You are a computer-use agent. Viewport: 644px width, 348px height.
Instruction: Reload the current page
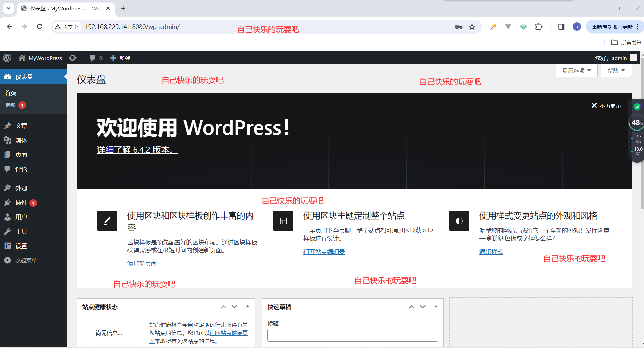click(x=39, y=27)
